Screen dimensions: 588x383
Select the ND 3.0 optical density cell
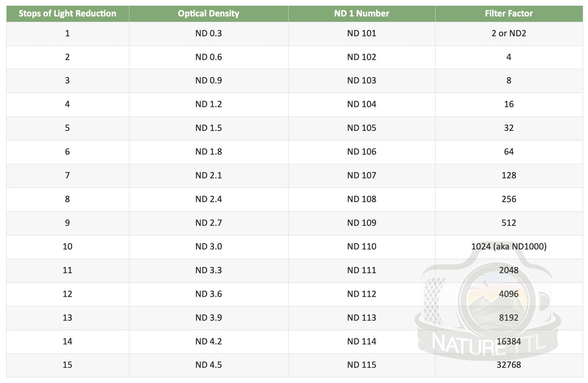pyautogui.click(x=208, y=247)
